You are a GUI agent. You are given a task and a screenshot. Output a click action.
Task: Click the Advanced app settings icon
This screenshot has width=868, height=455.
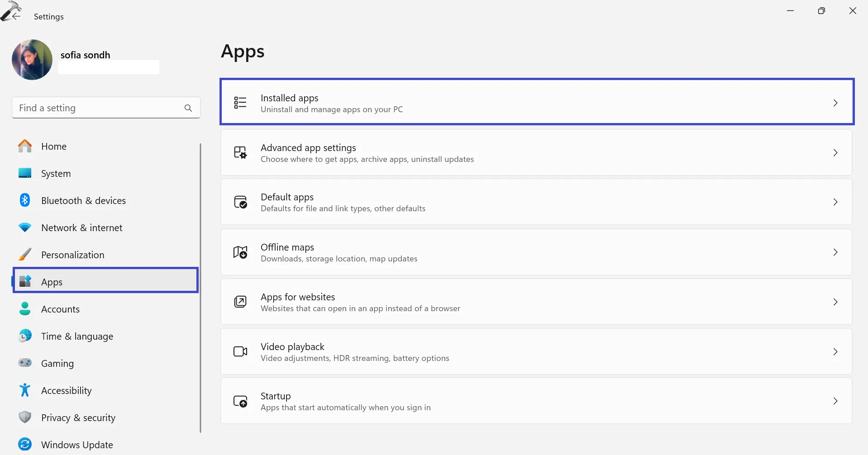(240, 152)
